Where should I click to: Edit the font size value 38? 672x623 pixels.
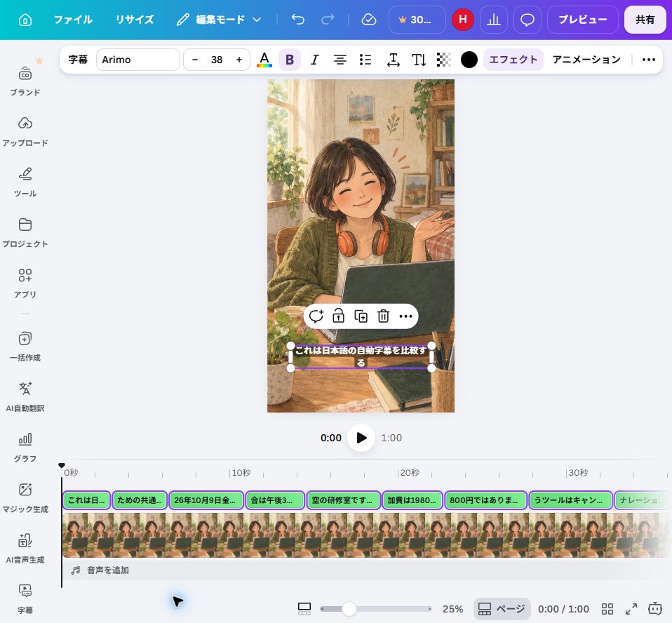217,60
